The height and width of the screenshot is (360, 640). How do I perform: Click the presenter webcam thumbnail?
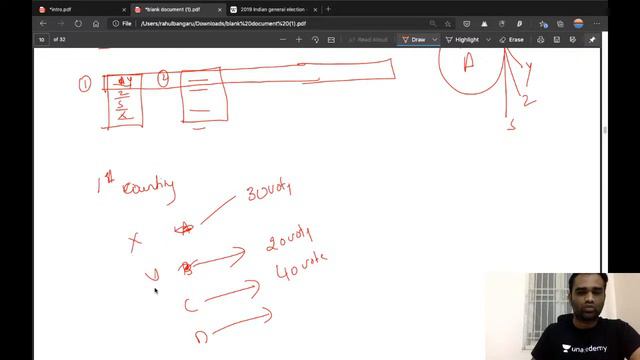point(562,316)
